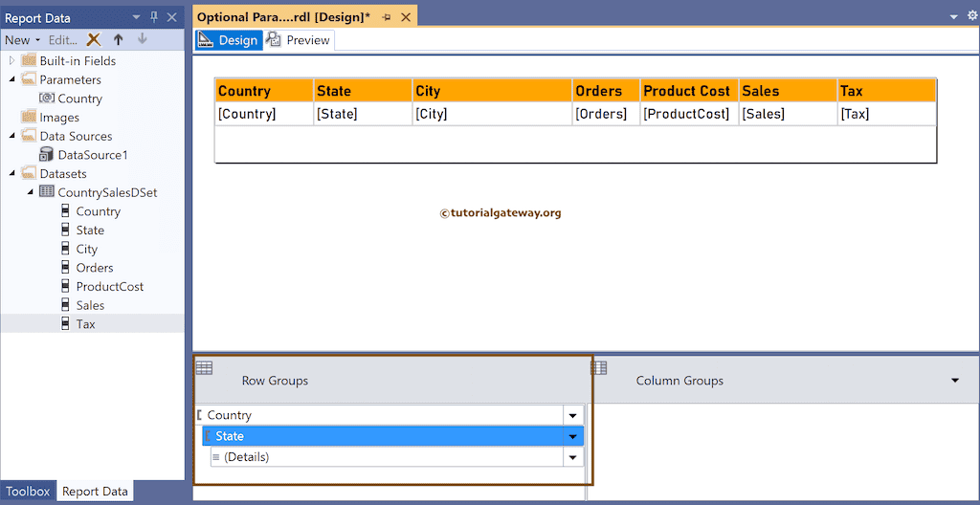
Task: Open the Country row group dropdown arrow
Action: (572, 415)
